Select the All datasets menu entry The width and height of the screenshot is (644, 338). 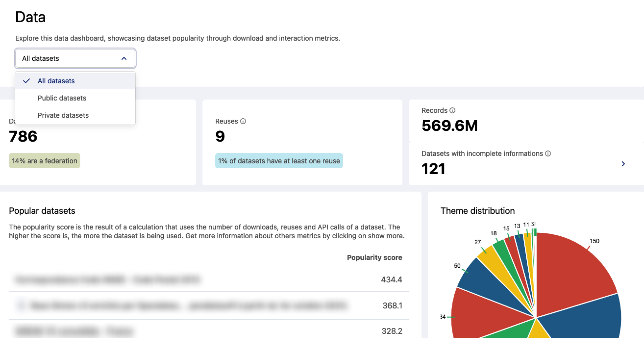point(56,81)
